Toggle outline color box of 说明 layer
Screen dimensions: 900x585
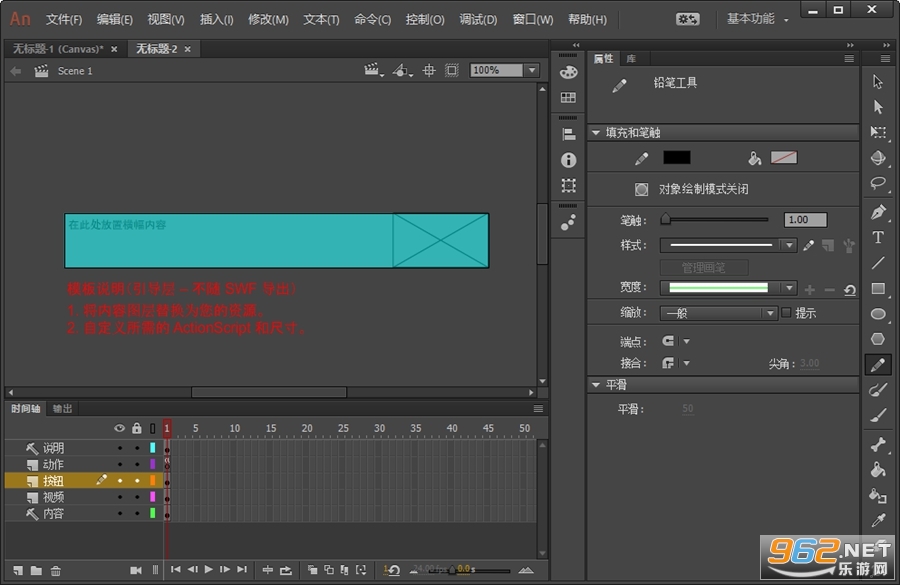point(153,448)
